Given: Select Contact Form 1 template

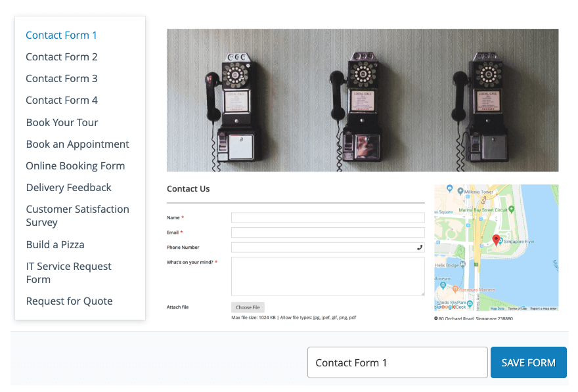Looking at the screenshot, I should pyautogui.click(x=61, y=35).
